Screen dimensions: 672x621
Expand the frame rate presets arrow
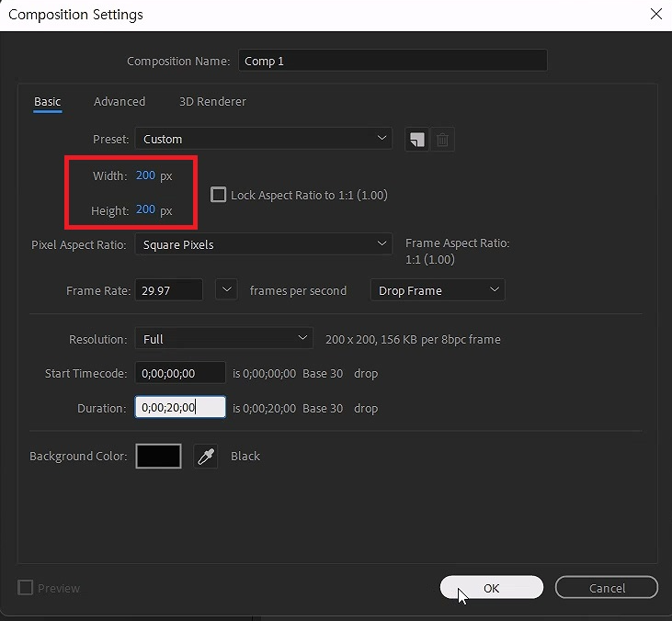(x=227, y=290)
